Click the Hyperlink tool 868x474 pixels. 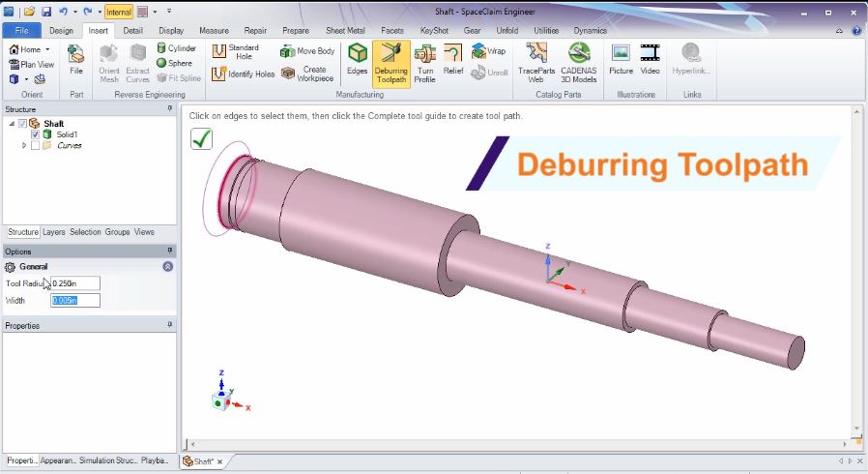tap(690, 59)
